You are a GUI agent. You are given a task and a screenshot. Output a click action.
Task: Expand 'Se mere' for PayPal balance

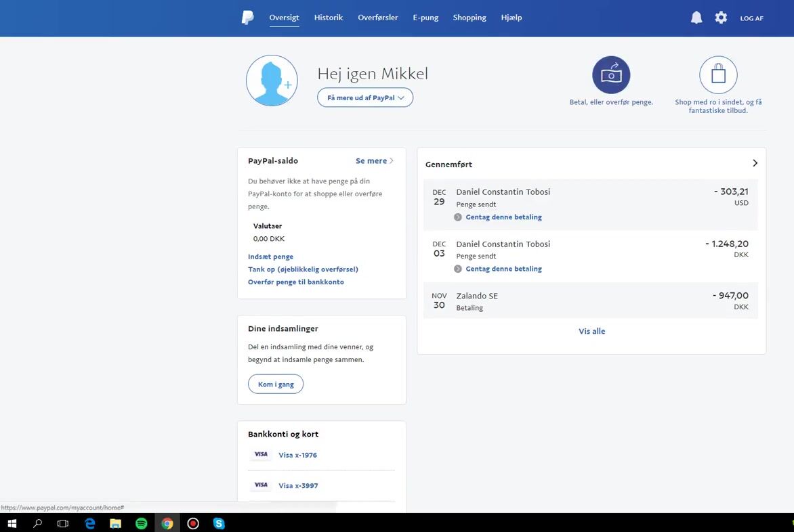(x=374, y=161)
